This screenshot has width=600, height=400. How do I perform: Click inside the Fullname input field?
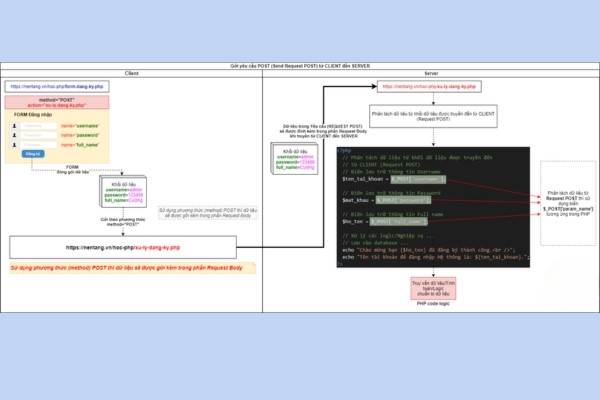[39, 144]
